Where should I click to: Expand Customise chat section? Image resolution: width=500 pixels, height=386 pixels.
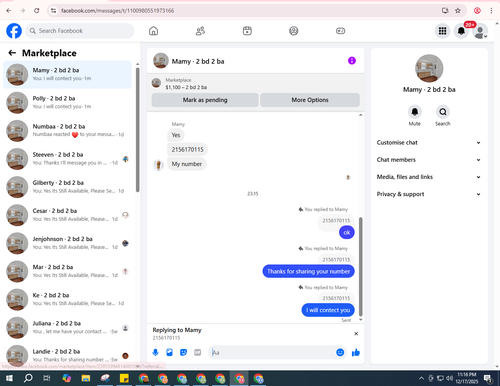pyautogui.click(x=429, y=143)
